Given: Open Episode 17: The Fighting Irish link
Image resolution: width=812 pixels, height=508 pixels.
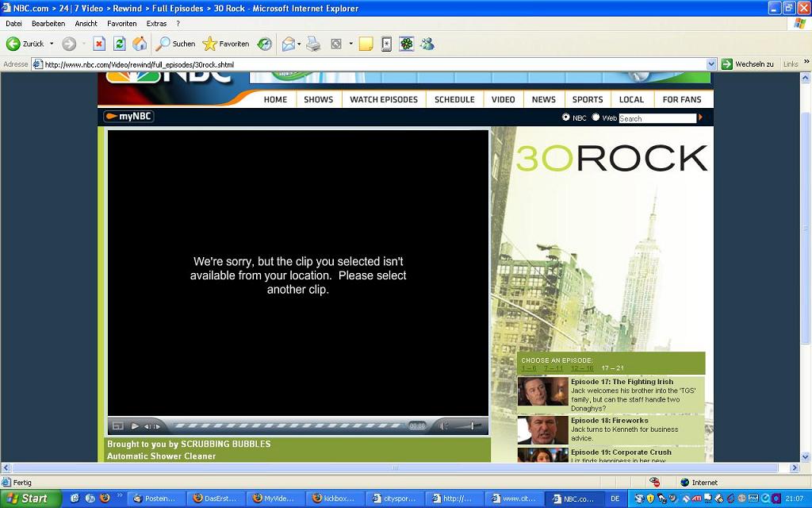Looking at the screenshot, I should [x=622, y=382].
